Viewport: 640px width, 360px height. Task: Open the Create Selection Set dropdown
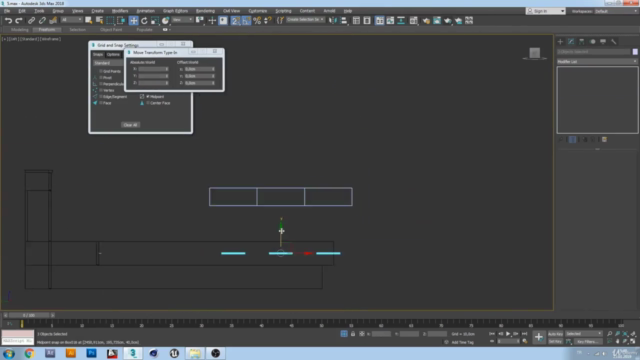pyautogui.click(x=305, y=20)
